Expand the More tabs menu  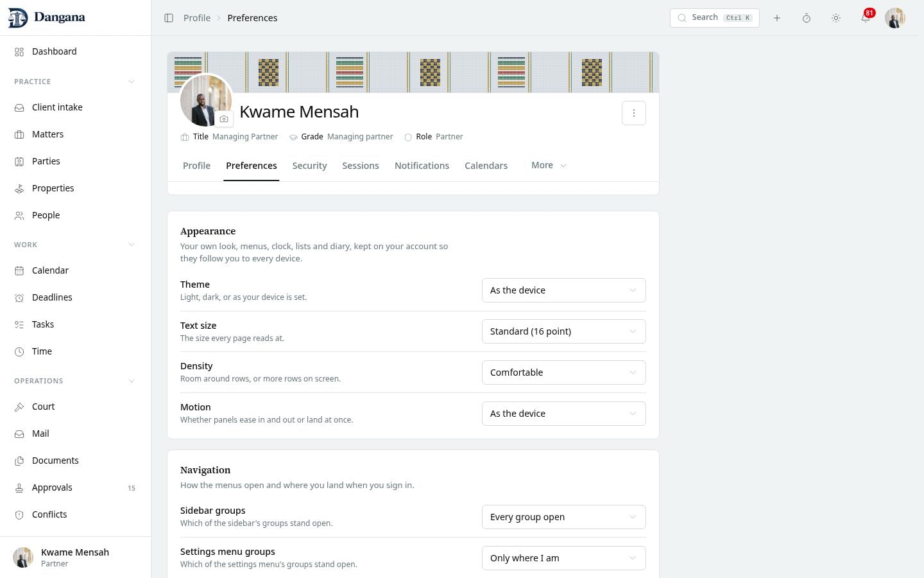click(x=549, y=165)
